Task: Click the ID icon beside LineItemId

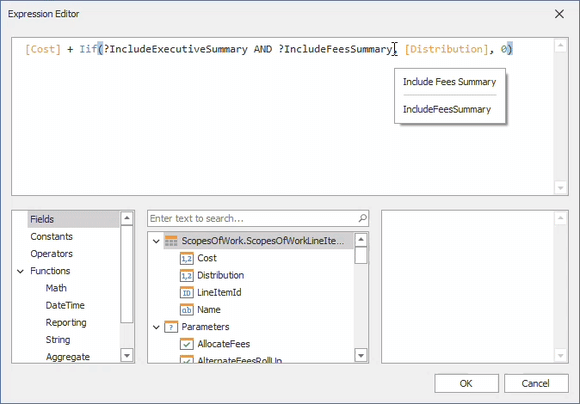Action: 187,293
